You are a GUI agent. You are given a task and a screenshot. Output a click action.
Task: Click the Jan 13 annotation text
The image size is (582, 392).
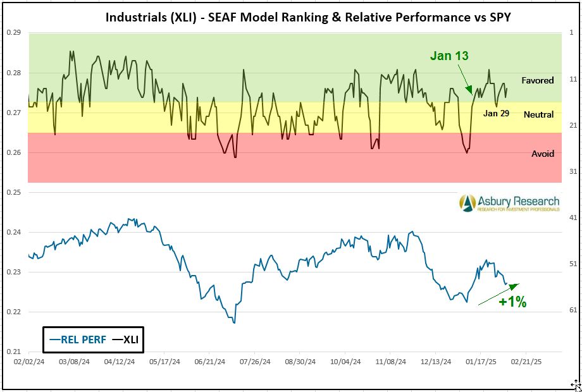pos(449,56)
